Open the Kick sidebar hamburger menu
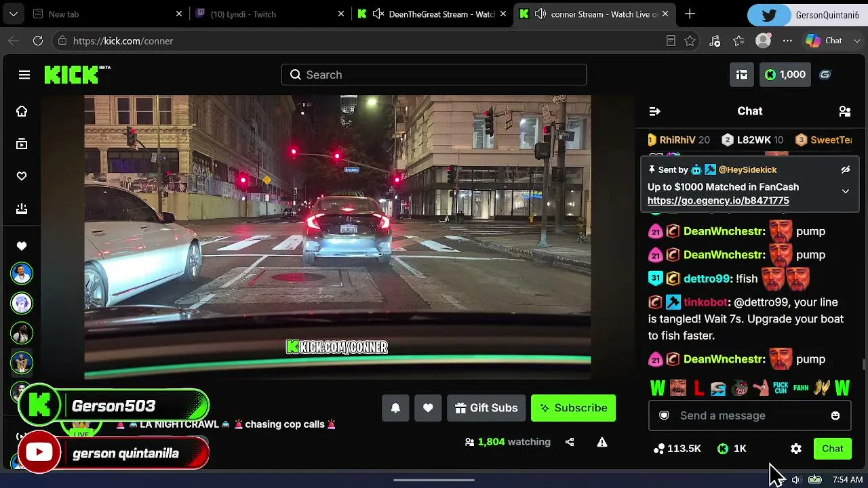 [x=24, y=75]
